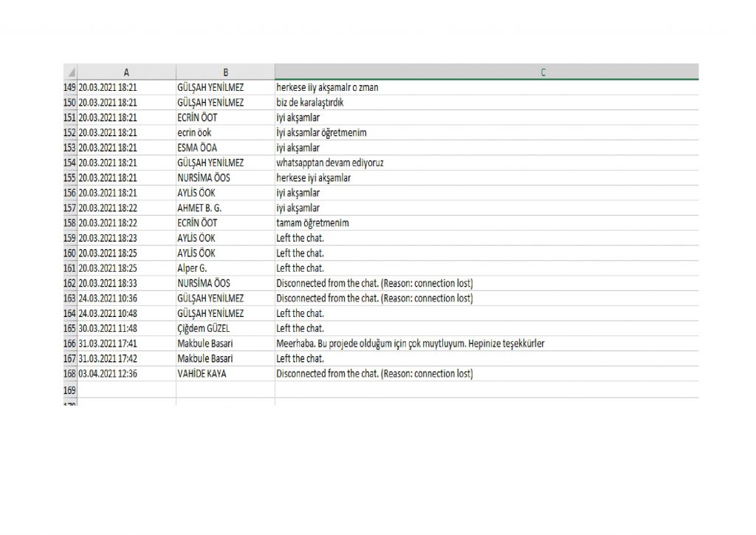Select column B header
The image size is (756, 535).
225,72
